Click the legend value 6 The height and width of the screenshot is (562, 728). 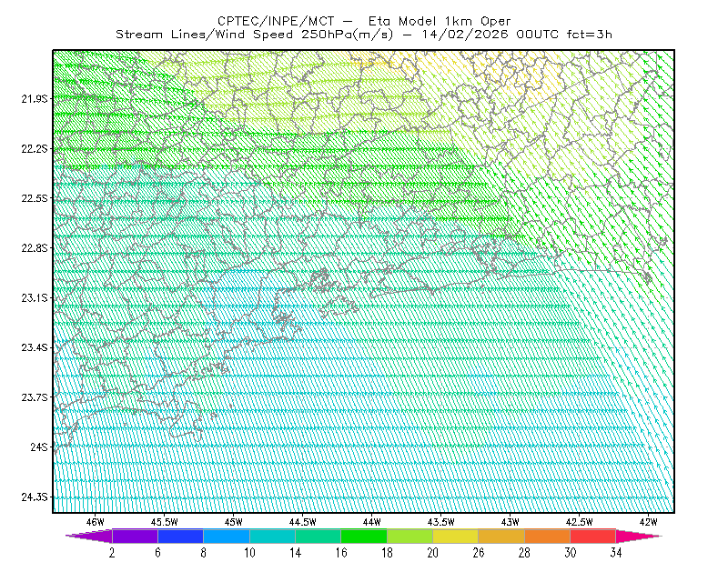157,553
